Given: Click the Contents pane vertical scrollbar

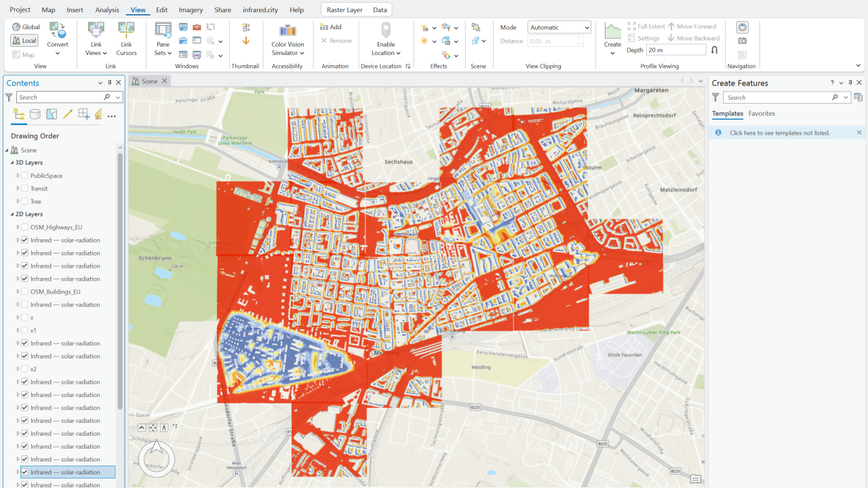Looking at the screenshot, I should 120,281.
